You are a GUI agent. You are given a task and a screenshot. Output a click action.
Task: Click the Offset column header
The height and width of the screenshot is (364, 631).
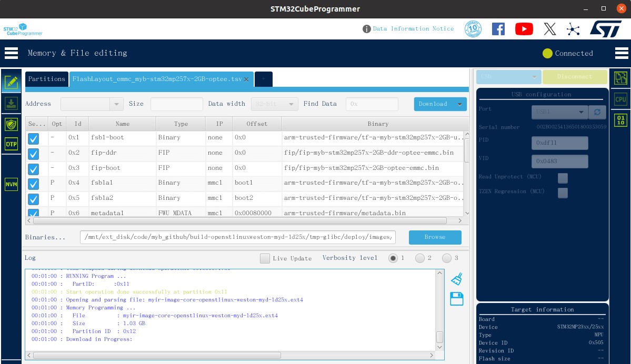(257, 124)
